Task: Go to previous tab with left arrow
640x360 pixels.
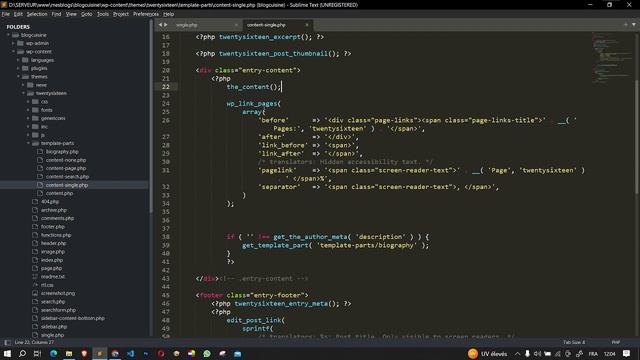Action: click(160, 25)
